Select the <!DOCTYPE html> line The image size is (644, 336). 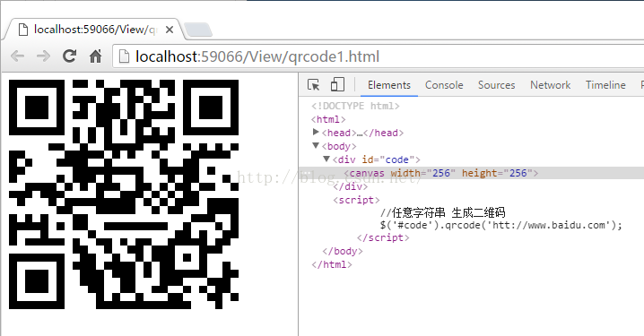(x=355, y=106)
